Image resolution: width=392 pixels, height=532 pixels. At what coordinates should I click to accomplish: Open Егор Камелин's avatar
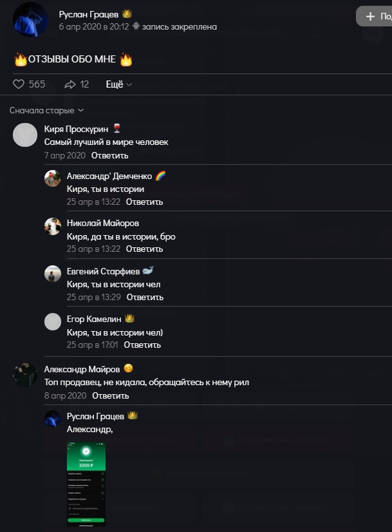[53, 321]
